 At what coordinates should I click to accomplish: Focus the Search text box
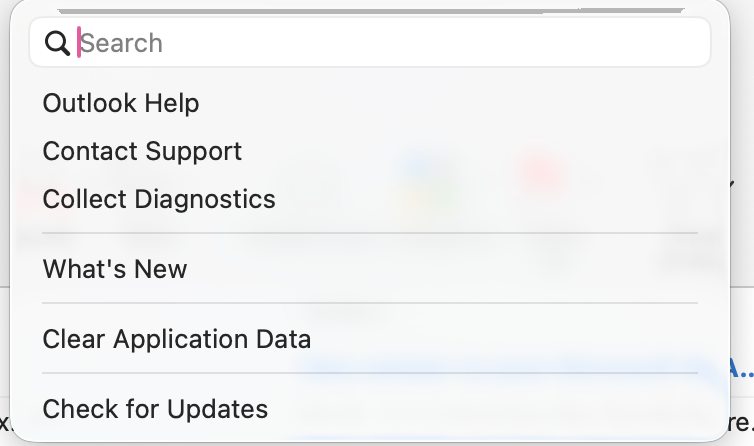(390, 43)
